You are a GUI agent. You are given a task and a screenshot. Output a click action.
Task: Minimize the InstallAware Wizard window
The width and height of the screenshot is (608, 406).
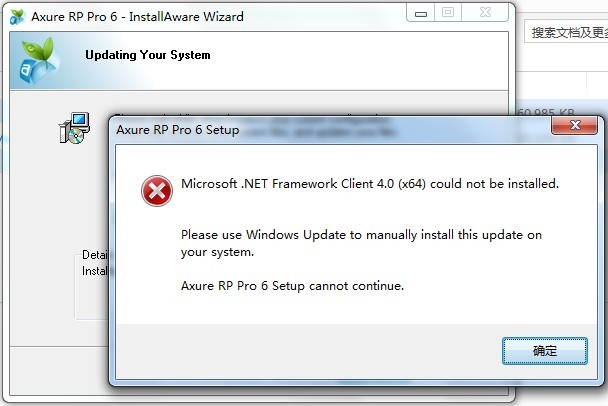(421, 14)
